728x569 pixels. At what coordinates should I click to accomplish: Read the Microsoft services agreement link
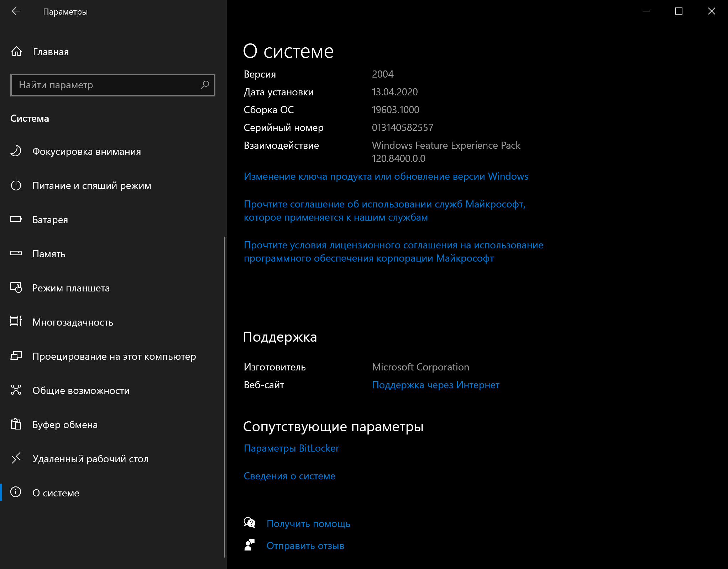(384, 211)
